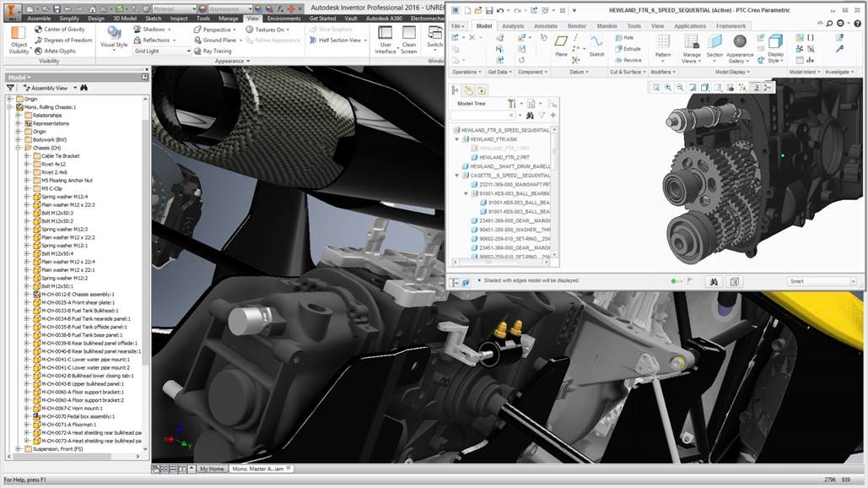Click Save icon in Inventor quick access toolbar
The height and width of the screenshot is (488, 868).
pyautogui.click(x=57, y=8)
